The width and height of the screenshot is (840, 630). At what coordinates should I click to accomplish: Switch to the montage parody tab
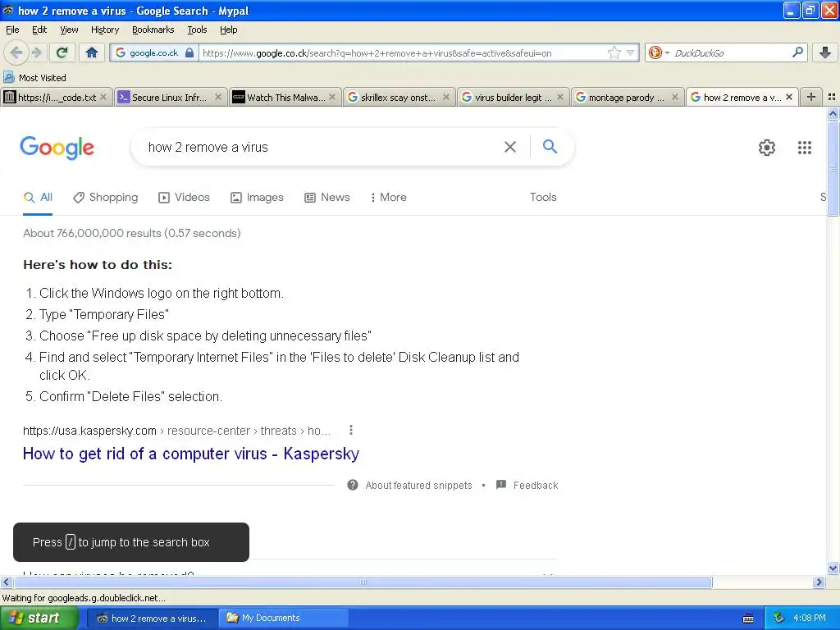click(628, 97)
